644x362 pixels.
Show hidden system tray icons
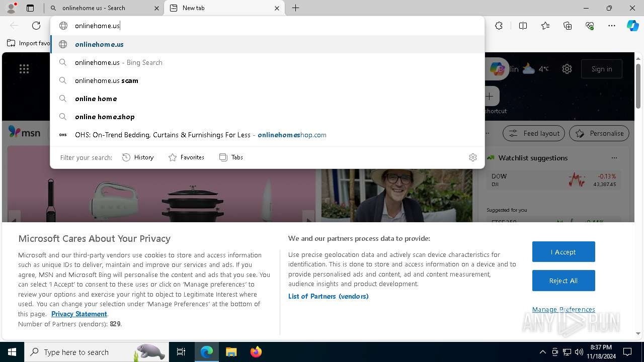[x=542, y=352]
